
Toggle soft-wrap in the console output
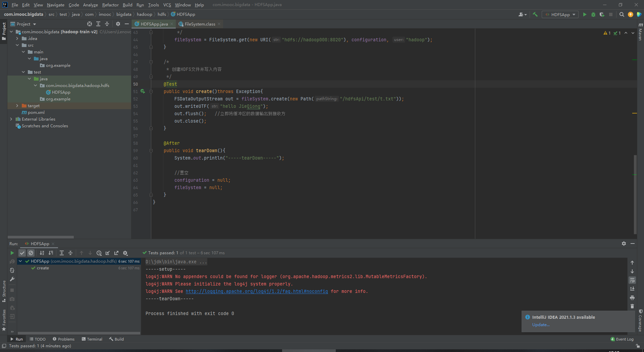click(x=632, y=280)
